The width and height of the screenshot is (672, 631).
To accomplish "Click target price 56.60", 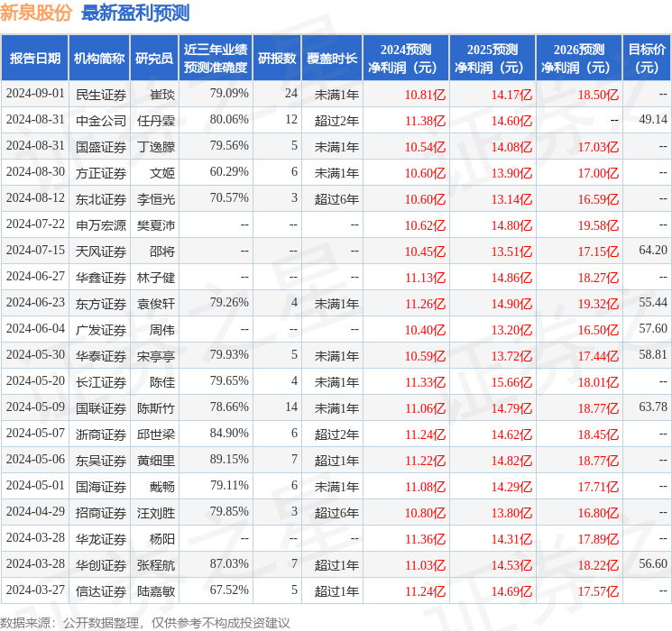I will 653,563.
